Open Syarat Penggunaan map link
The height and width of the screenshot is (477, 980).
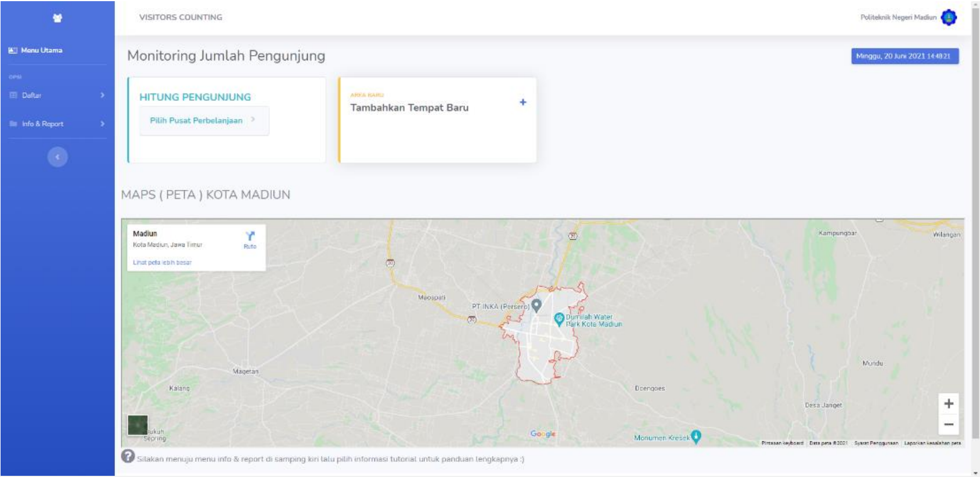tap(875, 443)
